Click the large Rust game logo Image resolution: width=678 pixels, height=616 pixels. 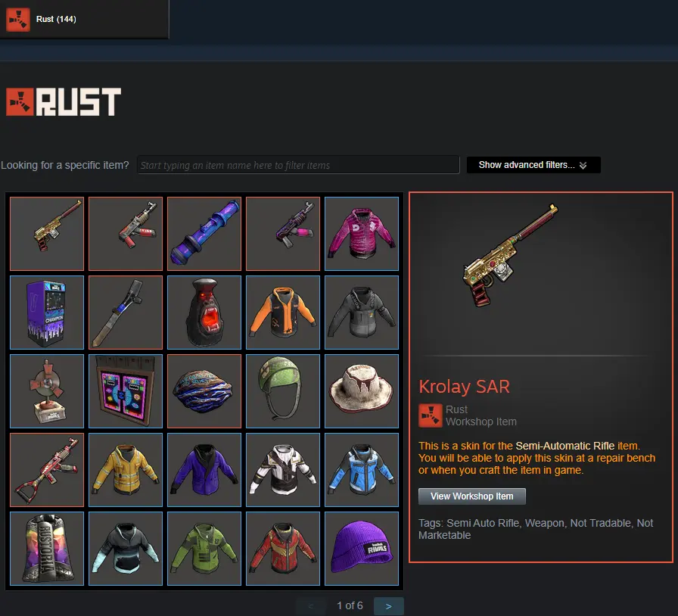(64, 102)
